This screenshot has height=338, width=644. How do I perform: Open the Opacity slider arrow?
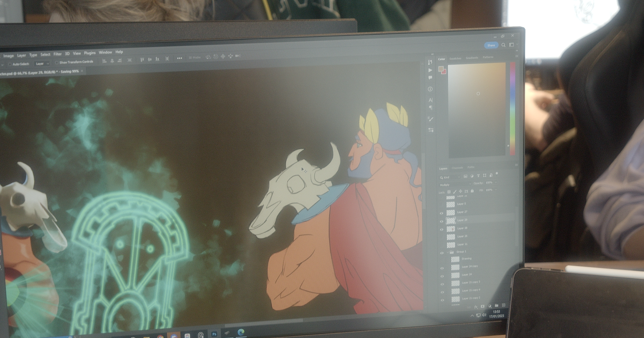click(496, 183)
